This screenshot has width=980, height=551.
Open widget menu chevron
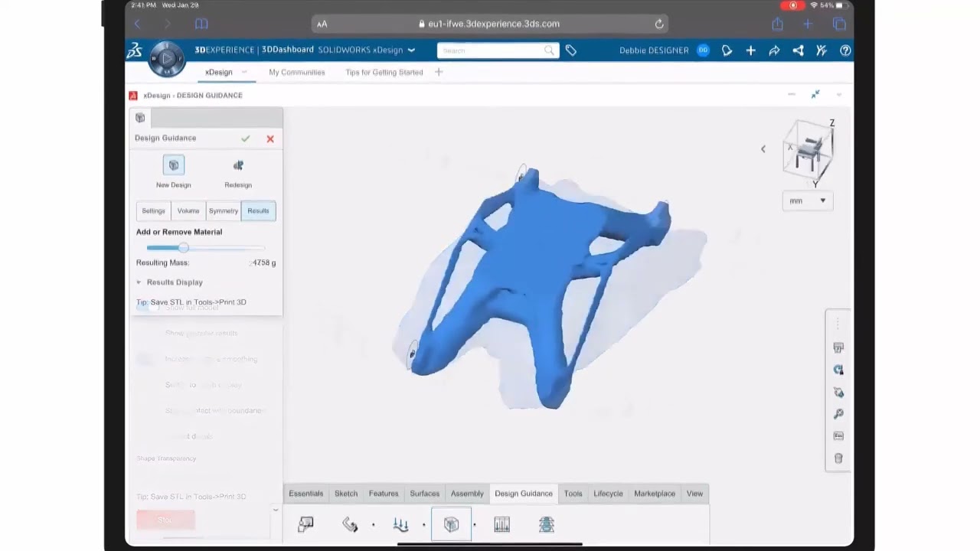coord(839,94)
